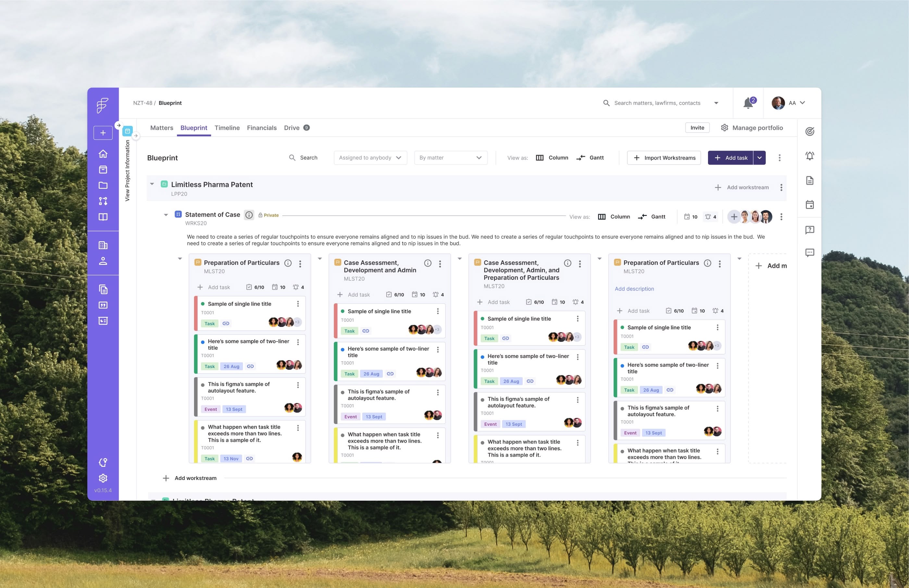
Task: Click the bottom Add workstream button
Action: [190, 478]
